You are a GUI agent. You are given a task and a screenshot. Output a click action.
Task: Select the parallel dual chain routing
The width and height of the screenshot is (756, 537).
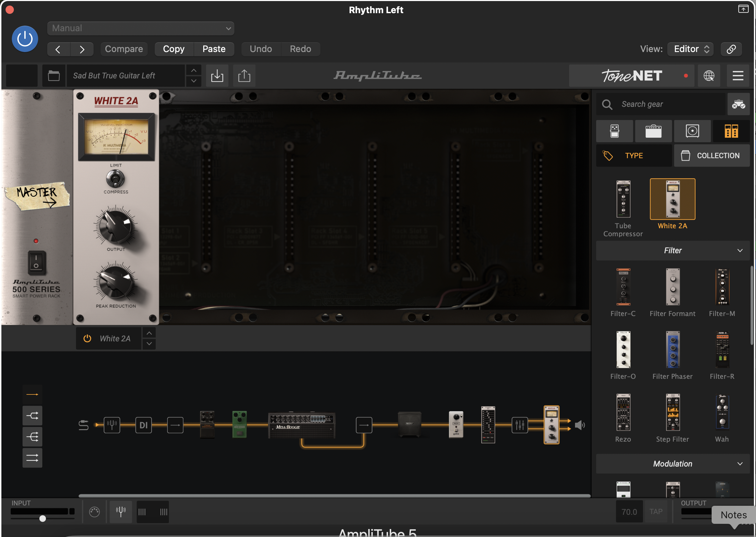[x=32, y=458]
